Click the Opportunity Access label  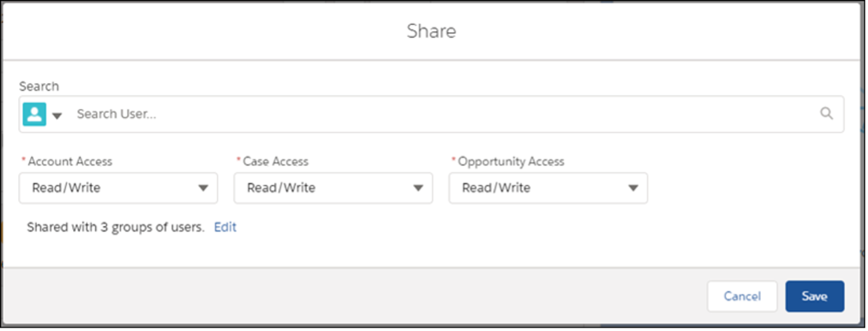tap(511, 161)
